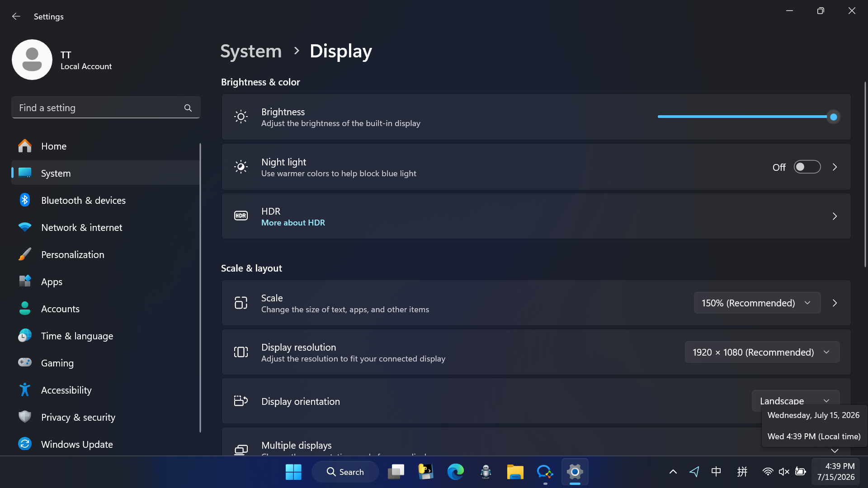Open File Explorer from the taskbar

(x=515, y=472)
